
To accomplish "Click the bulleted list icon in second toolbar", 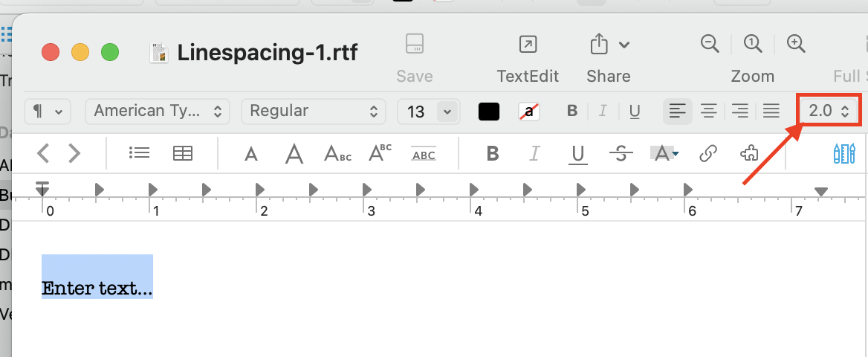I will 139,153.
